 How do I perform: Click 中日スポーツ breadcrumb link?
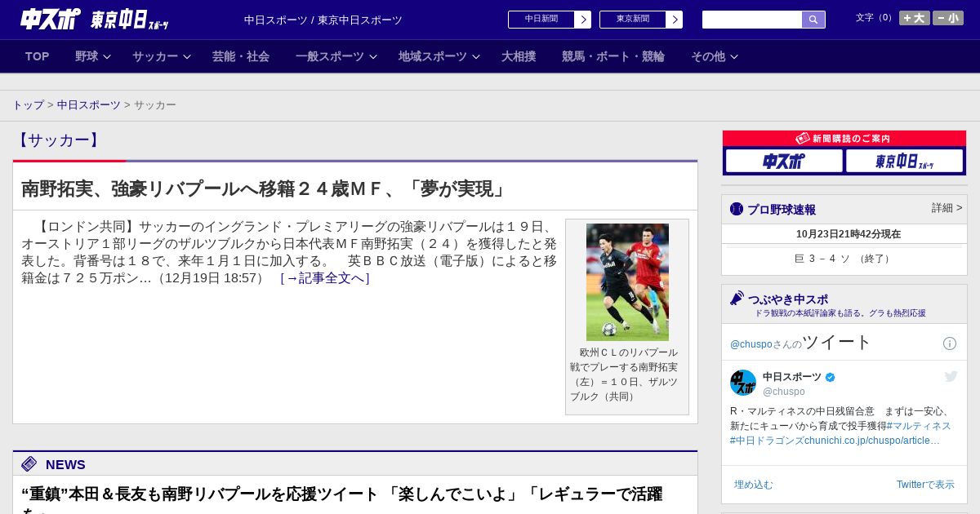[x=89, y=105]
